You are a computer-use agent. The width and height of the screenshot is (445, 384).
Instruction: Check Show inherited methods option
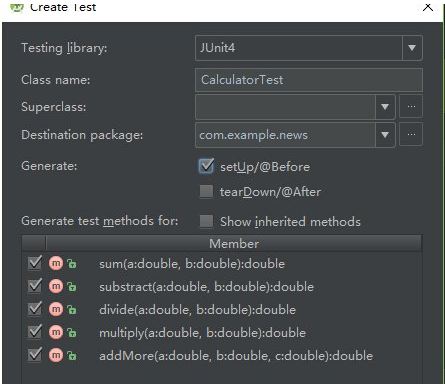pos(206,221)
